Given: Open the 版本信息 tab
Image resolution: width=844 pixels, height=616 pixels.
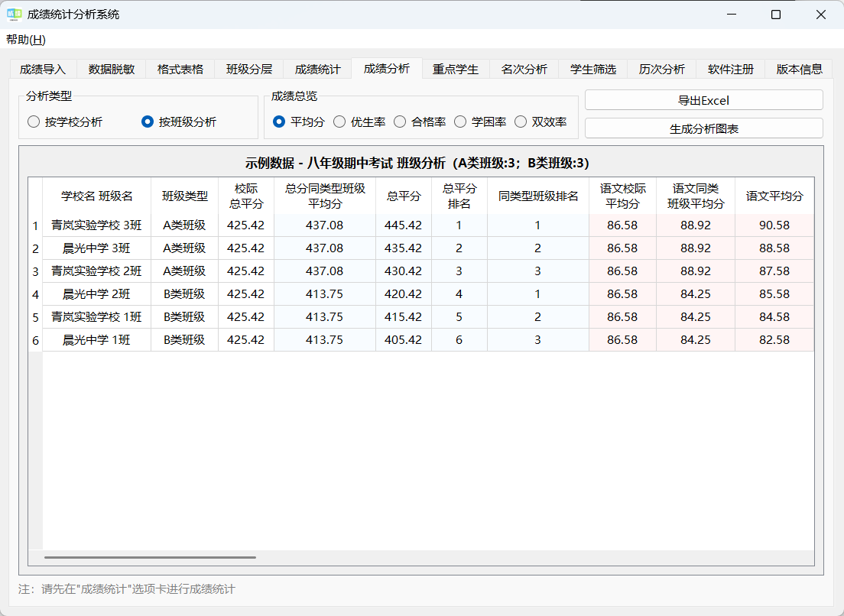Looking at the screenshot, I should pyautogui.click(x=800, y=70).
